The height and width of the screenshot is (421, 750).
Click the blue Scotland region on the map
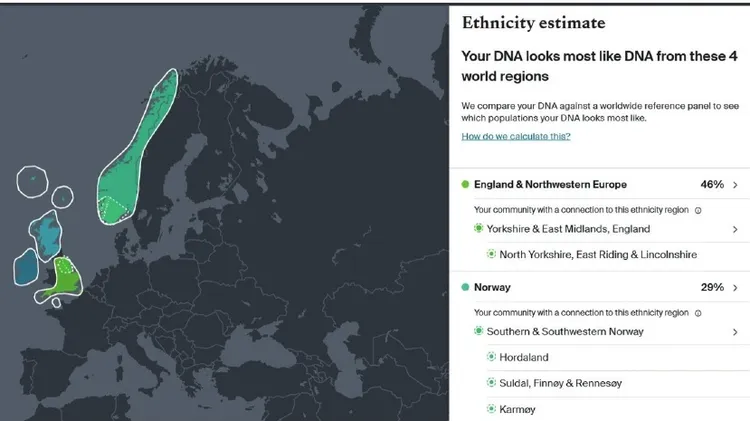click(x=46, y=234)
